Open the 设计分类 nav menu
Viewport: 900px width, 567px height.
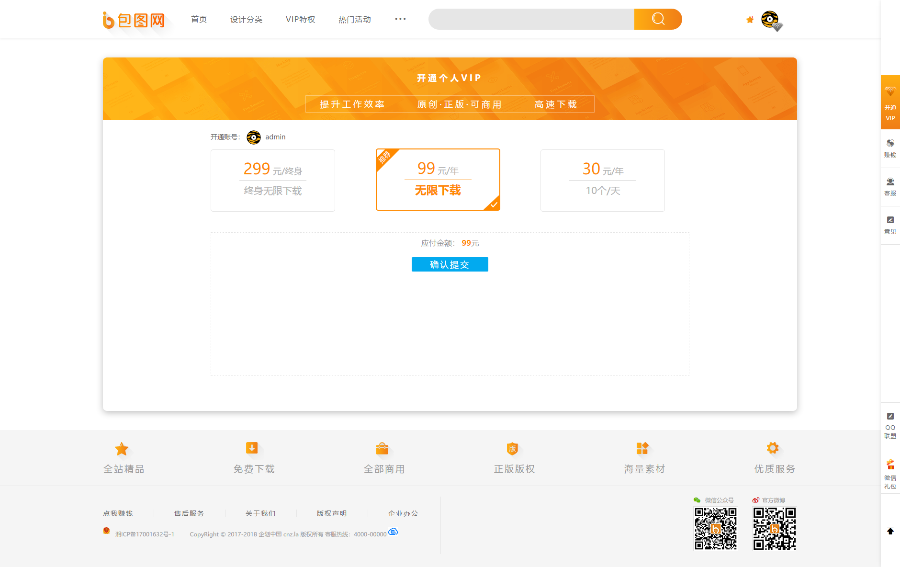(x=246, y=20)
